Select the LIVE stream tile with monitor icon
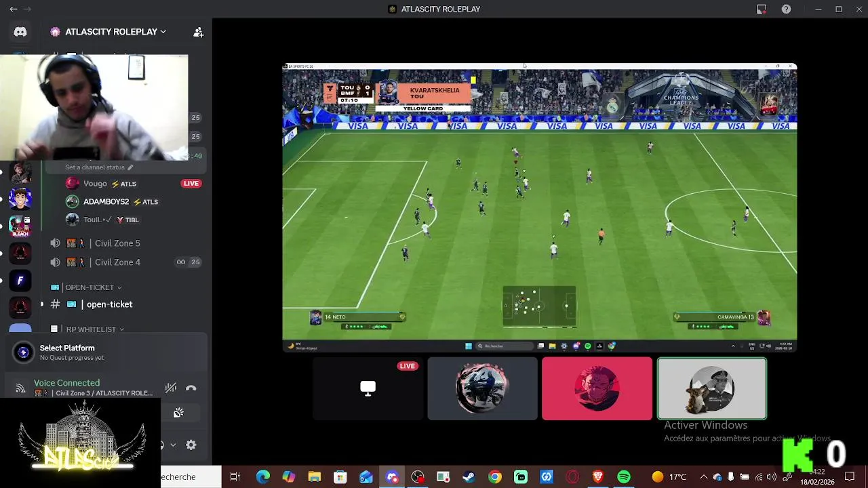The height and width of the screenshot is (488, 868). pyautogui.click(x=368, y=389)
